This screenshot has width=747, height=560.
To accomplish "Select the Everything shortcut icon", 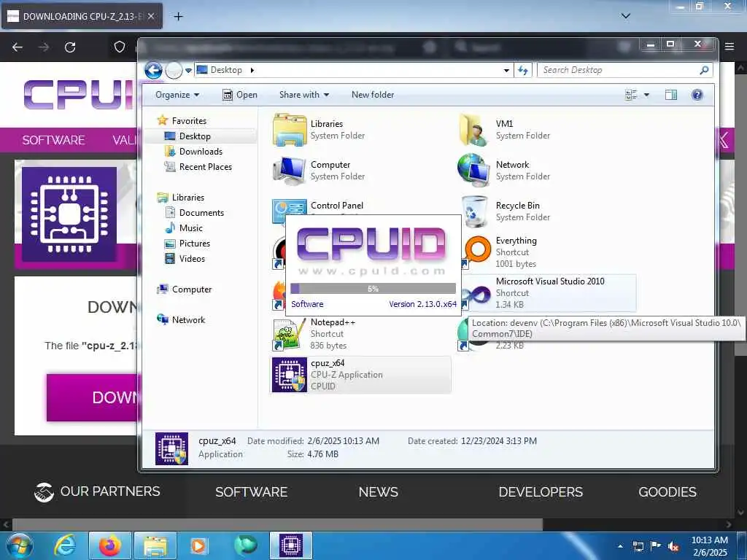I will pos(476,251).
